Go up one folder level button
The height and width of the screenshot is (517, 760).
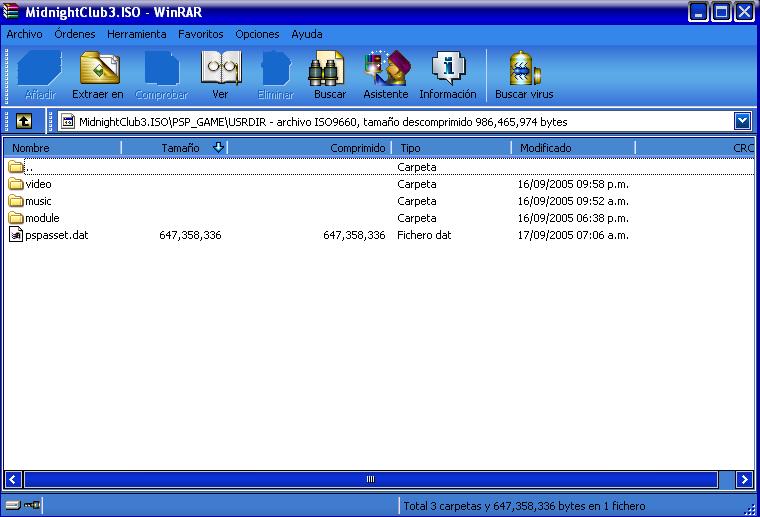pyautogui.click(x=23, y=121)
